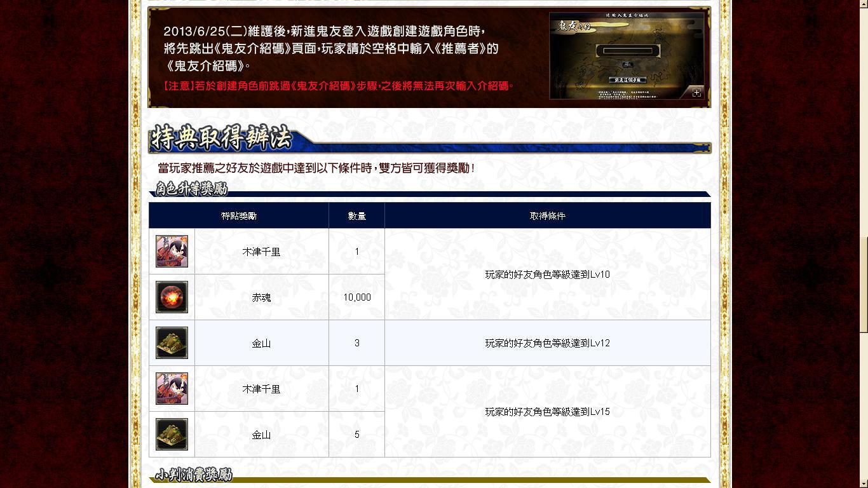
Task: Select the 金山 name cell with quantity 3
Action: (261, 343)
